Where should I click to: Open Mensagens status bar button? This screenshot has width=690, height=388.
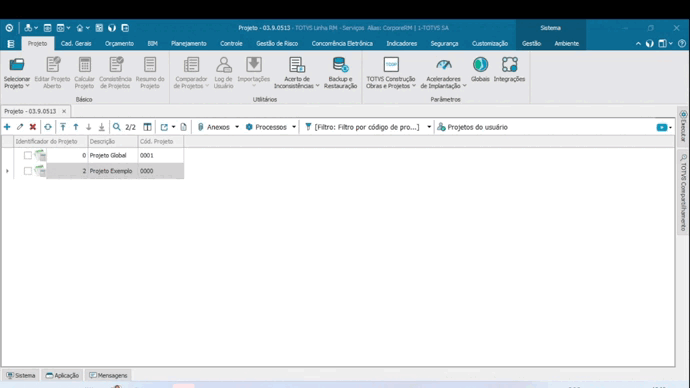point(108,375)
